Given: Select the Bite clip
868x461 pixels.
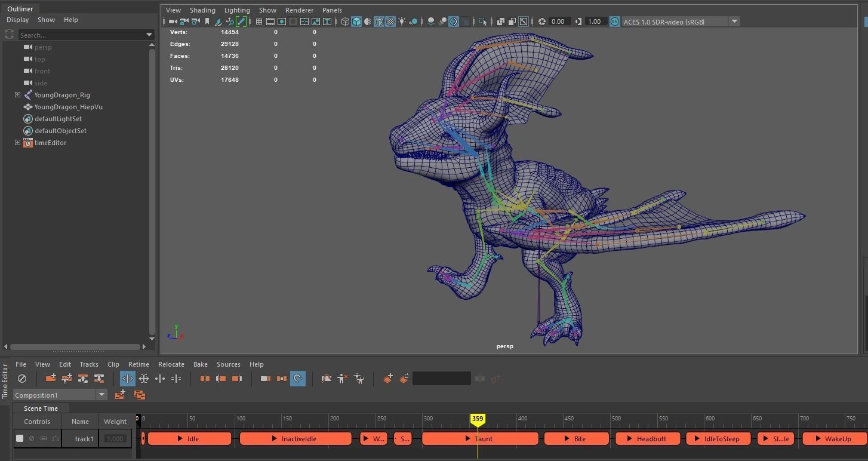Looking at the screenshot, I should pos(577,438).
